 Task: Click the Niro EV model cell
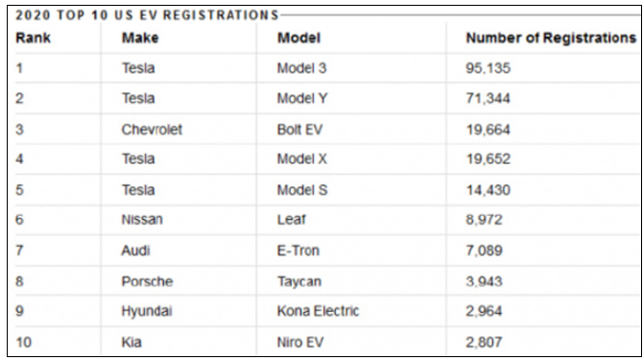tap(300, 342)
